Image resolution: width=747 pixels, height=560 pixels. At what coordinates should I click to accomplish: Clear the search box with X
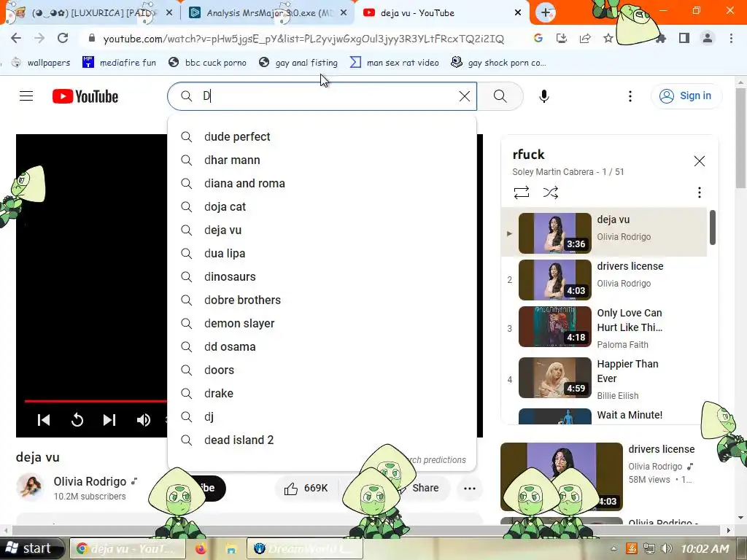[x=465, y=96]
